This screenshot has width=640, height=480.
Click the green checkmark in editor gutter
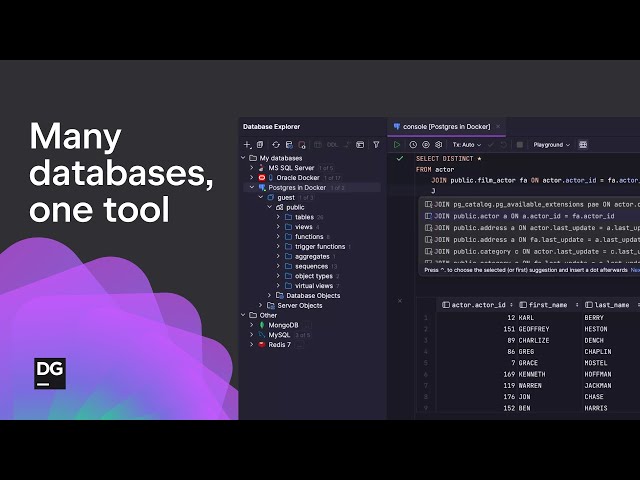(400, 158)
